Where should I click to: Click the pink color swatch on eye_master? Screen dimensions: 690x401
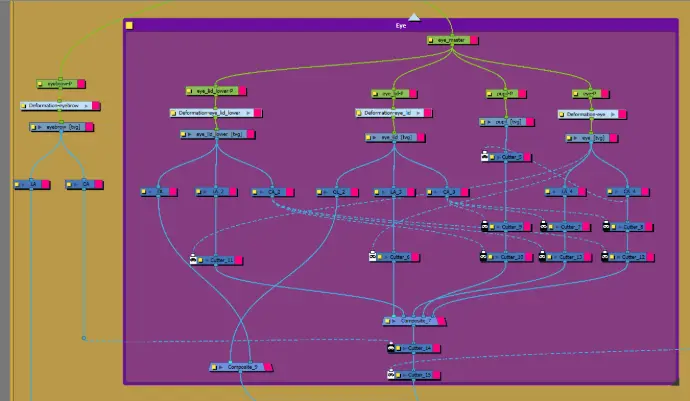coord(474,40)
